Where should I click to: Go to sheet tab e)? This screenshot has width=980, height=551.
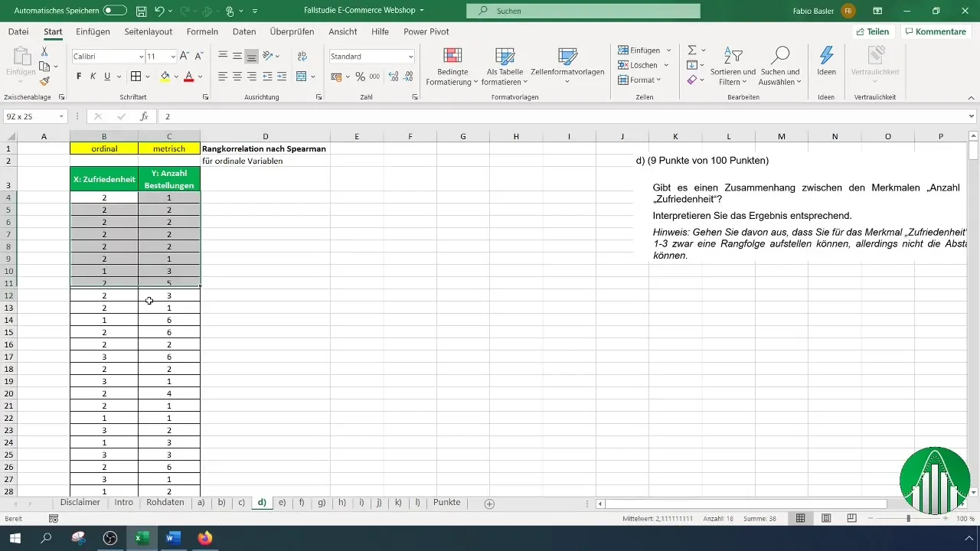[x=282, y=503]
